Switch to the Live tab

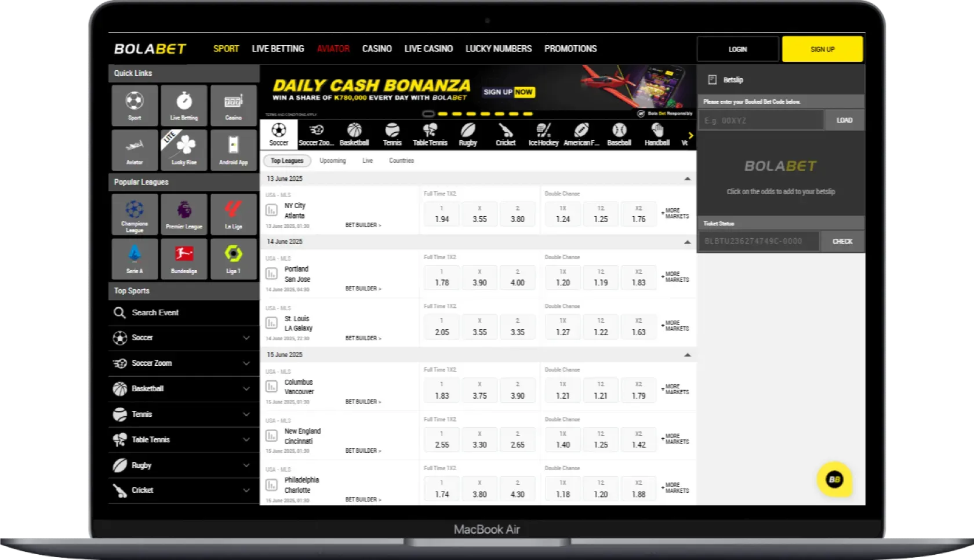tap(368, 161)
